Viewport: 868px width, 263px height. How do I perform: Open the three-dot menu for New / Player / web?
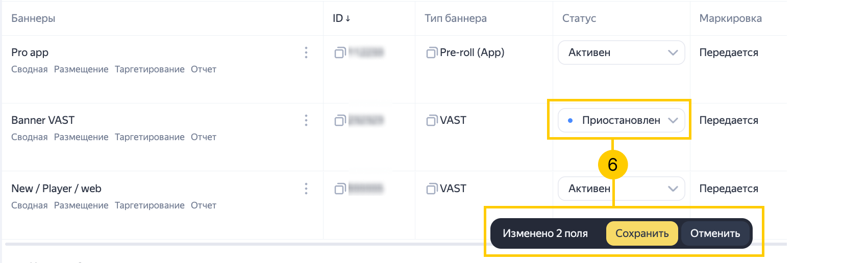(x=306, y=189)
